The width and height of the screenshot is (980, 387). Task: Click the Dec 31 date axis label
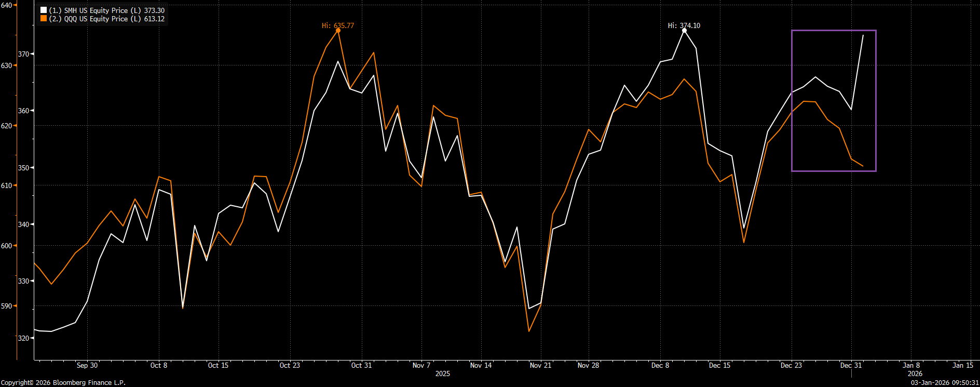click(x=851, y=365)
